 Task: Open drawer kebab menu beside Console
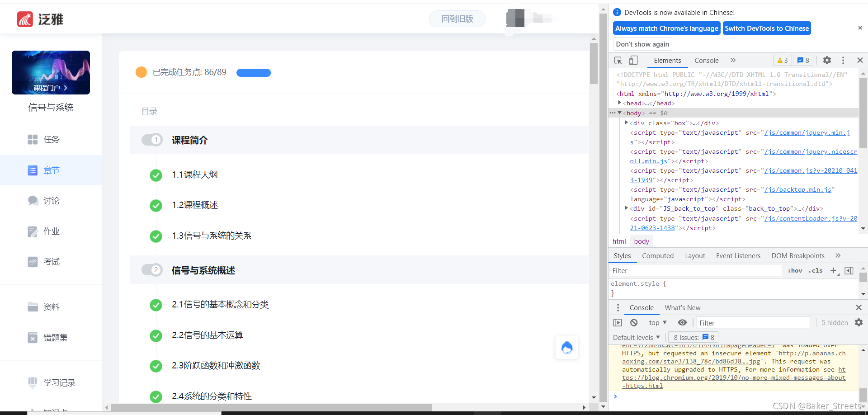pyautogui.click(x=618, y=307)
